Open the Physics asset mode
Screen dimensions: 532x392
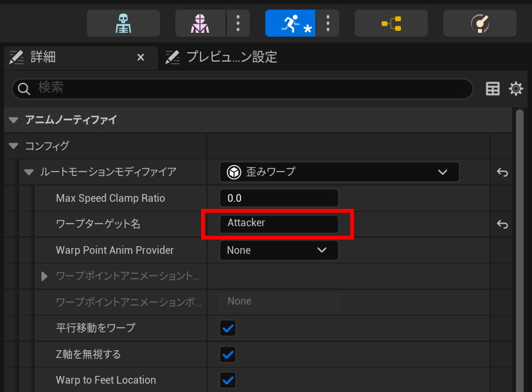coord(479,24)
